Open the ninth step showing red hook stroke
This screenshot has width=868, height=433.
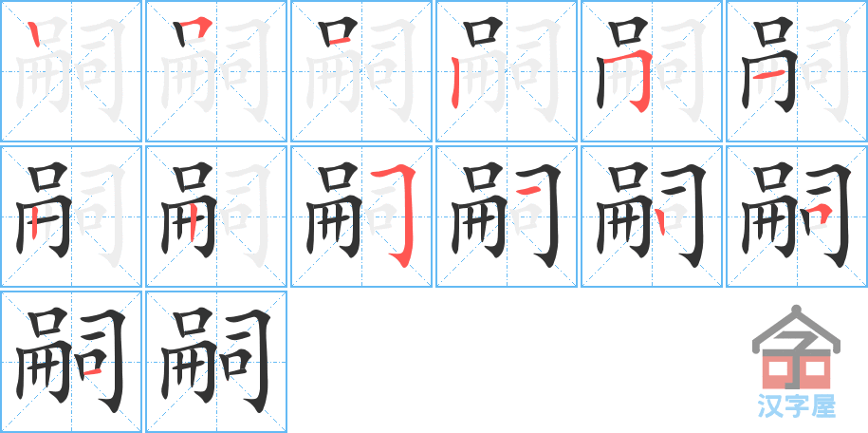361,216
